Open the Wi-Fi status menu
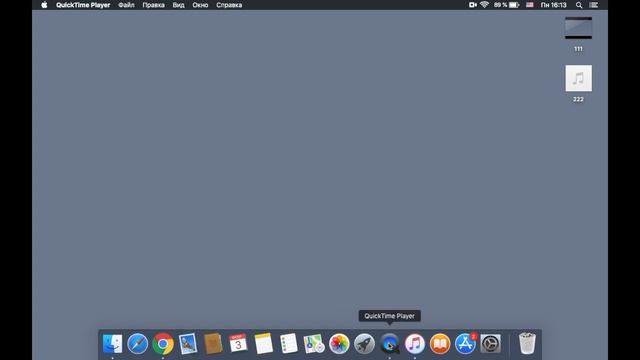This screenshot has width=640, height=360. click(x=484, y=5)
